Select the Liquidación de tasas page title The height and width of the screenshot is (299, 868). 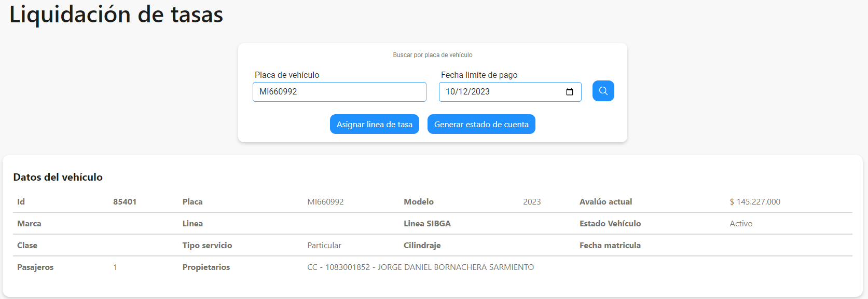tap(116, 15)
